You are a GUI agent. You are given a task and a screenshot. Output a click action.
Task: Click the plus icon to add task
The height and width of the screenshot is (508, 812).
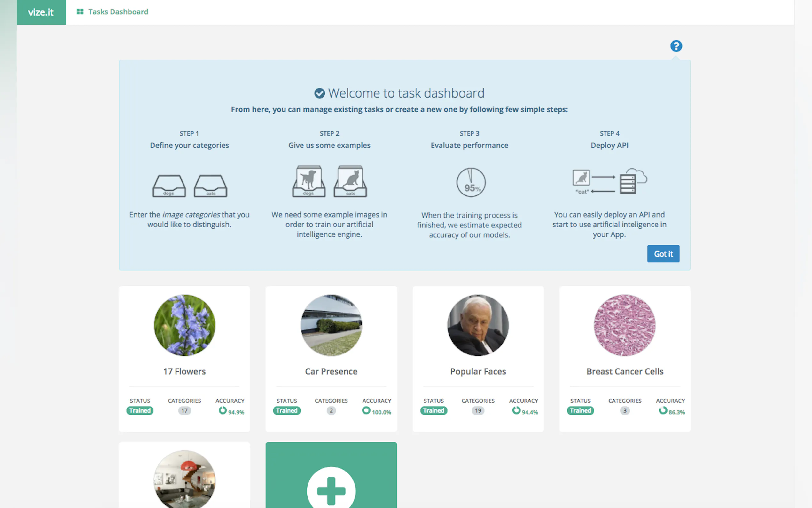point(331,490)
